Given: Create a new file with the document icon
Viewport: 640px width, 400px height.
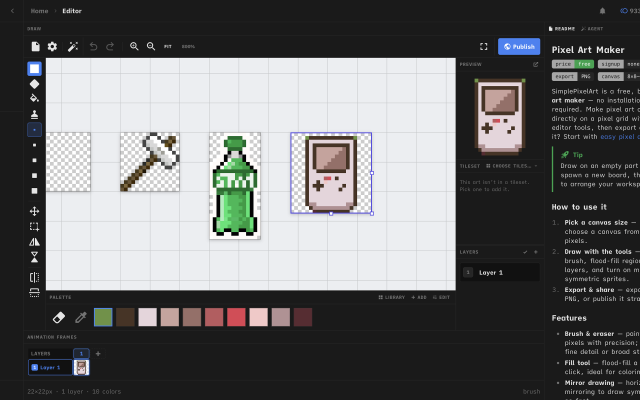Looking at the screenshot, I should click(x=36, y=47).
